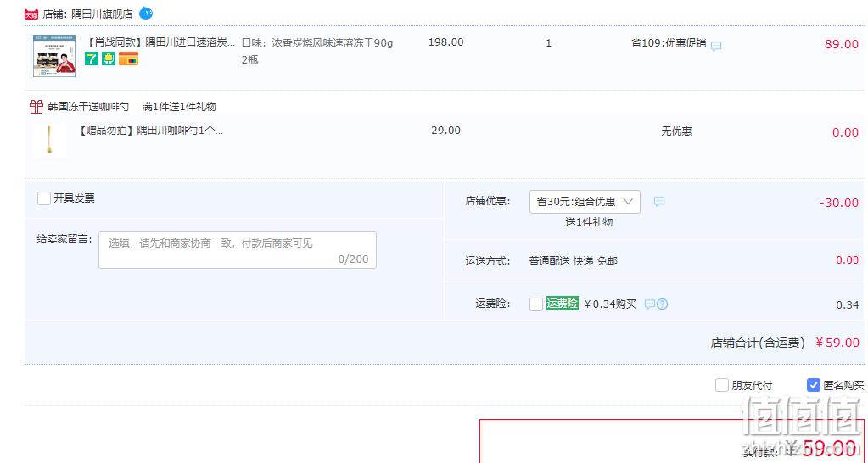Click the 满1件送1件礼物 promotion text
This screenshot has height=463, width=868.
(179, 107)
